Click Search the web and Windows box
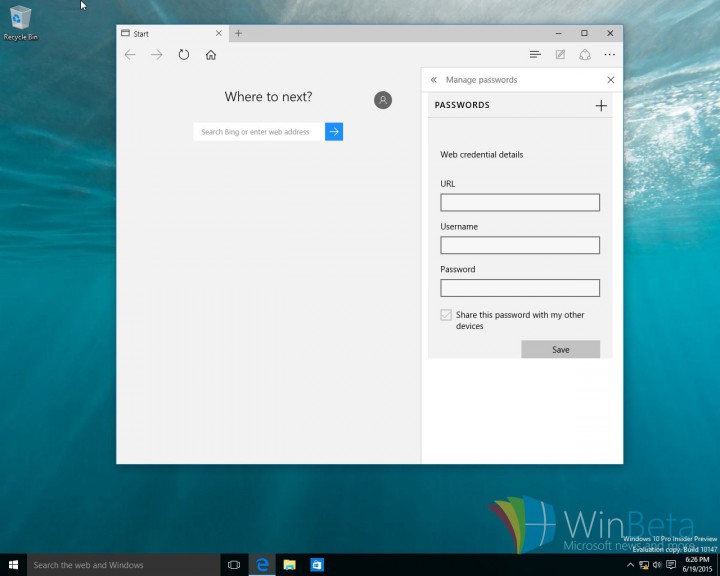 124,565
